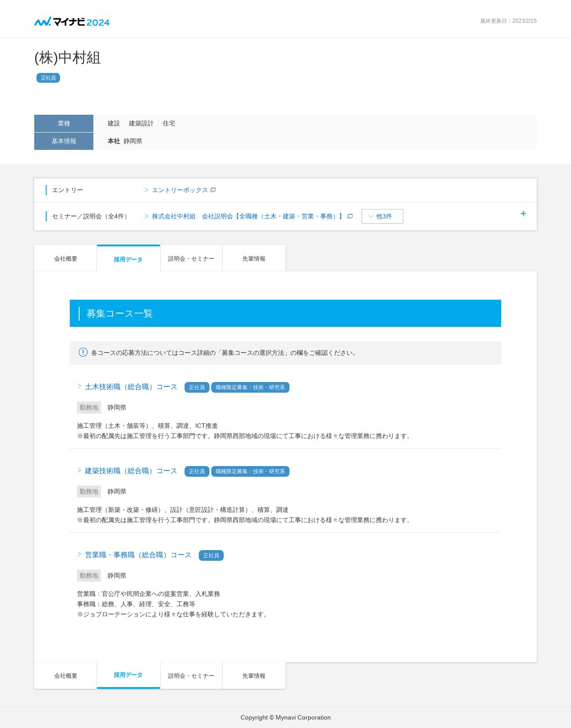571x728 pixels.
Task: Click the 正社員 badge under the company name
Action: coord(48,78)
